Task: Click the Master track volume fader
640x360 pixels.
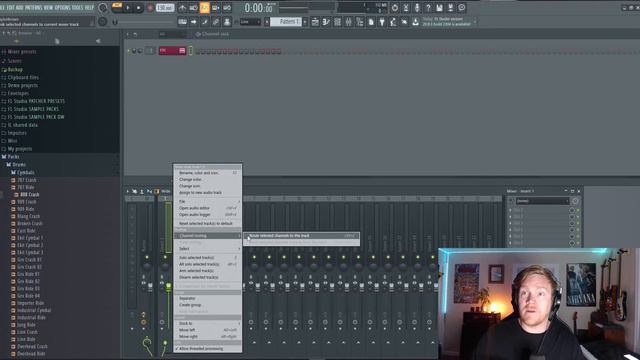Action: (x=150, y=287)
